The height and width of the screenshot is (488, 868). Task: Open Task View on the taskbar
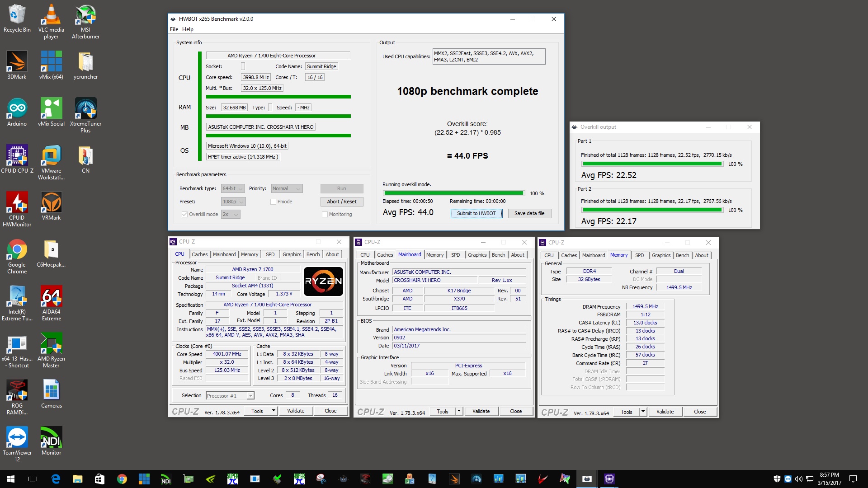[33, 479]
